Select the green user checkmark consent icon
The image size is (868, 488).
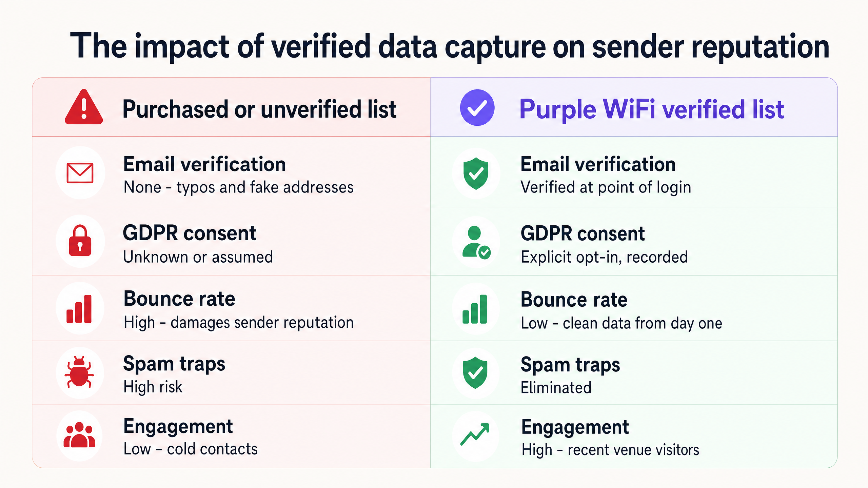(x=476, y=242)
